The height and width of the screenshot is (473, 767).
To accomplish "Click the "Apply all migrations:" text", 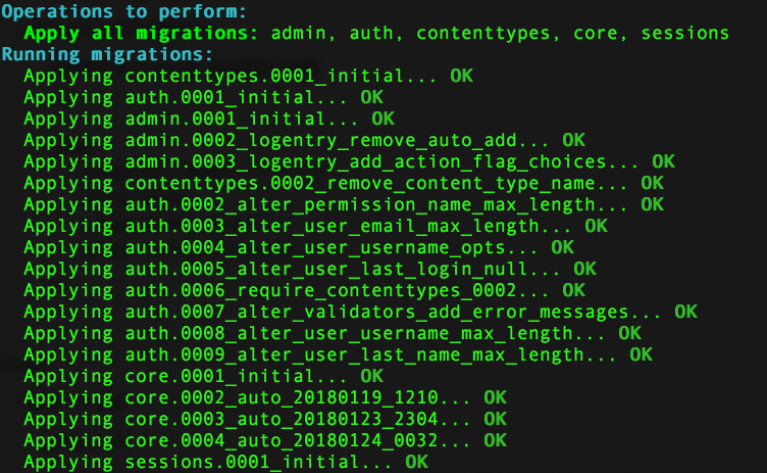I will [141, 33].
